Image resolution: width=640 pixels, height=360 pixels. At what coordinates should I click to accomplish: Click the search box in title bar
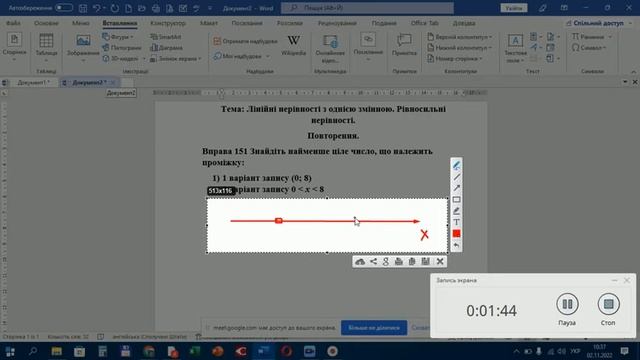367,8
